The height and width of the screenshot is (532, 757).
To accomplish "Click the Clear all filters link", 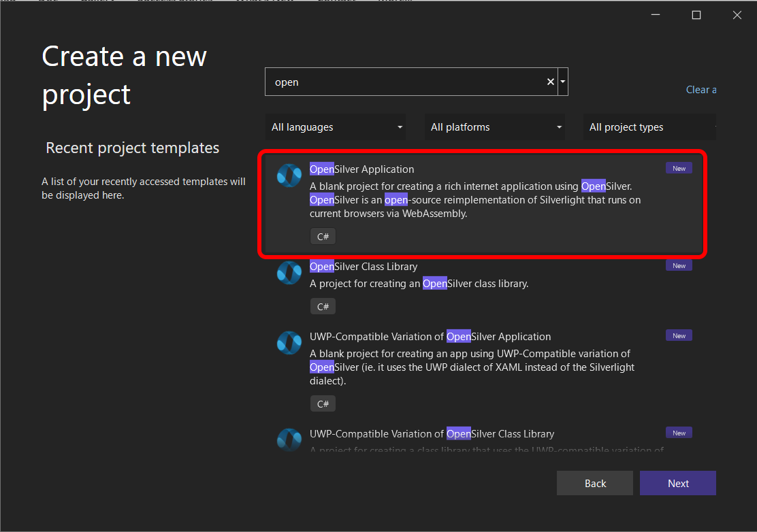I will pos(701,90).
